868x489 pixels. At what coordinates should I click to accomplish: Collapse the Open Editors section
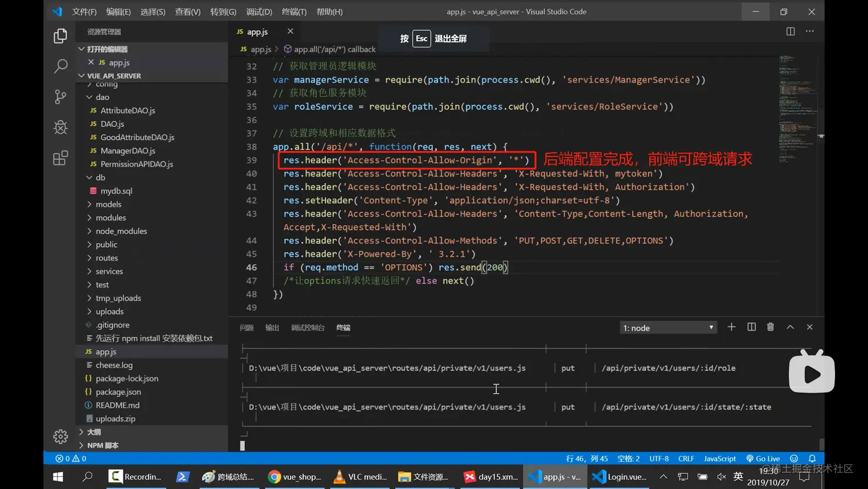[82, 49]
